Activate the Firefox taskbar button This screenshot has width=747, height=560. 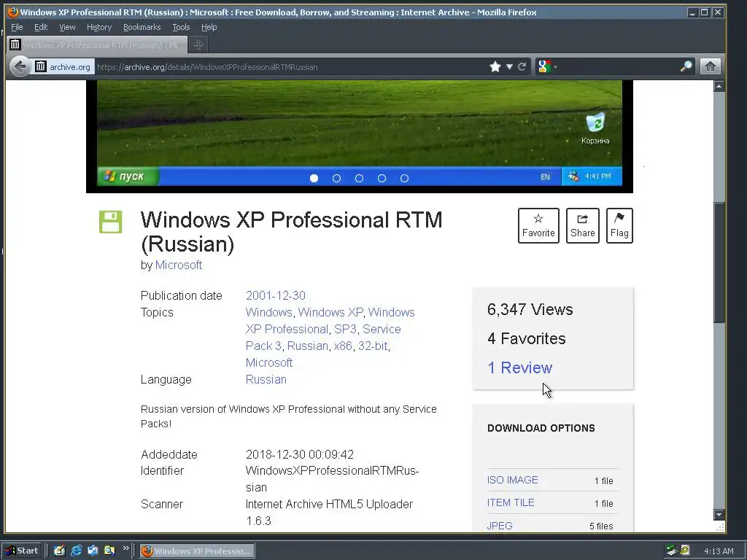pos(197,551)
